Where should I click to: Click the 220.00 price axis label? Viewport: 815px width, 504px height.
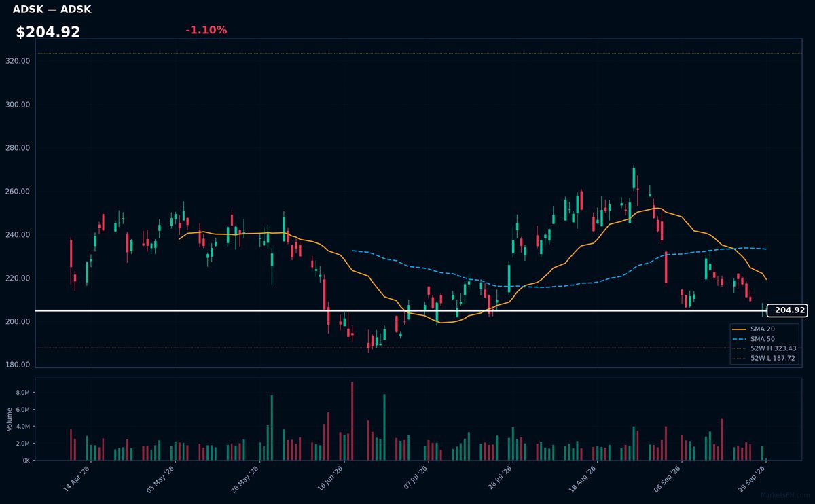(x=18, y=278)
